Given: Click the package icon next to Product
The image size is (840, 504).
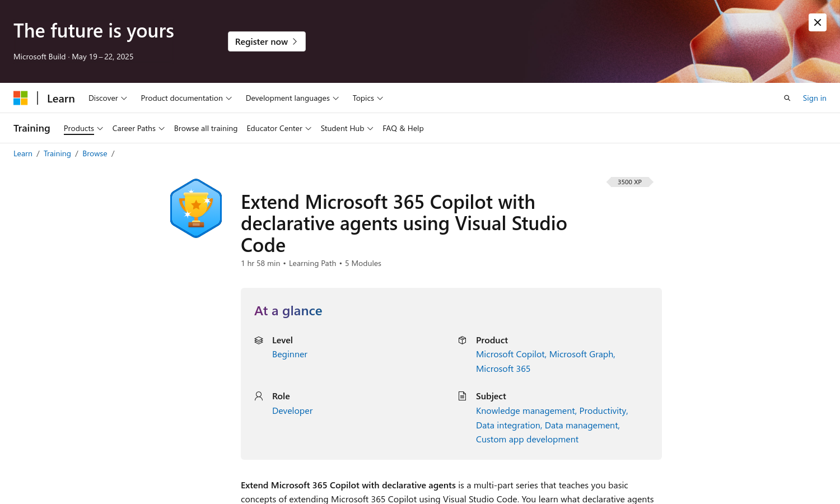Looking at the screenshot, I should 462,340.
